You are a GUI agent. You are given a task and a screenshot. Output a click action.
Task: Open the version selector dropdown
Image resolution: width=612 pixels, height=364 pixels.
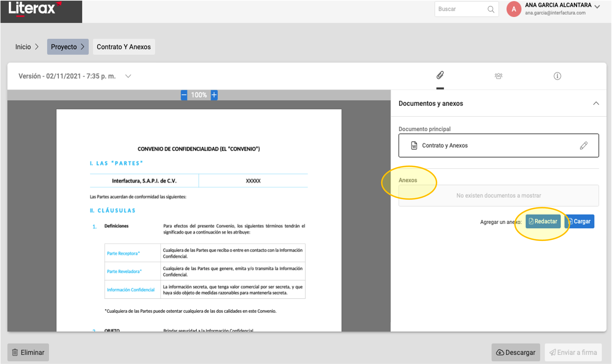click(128, 76)
